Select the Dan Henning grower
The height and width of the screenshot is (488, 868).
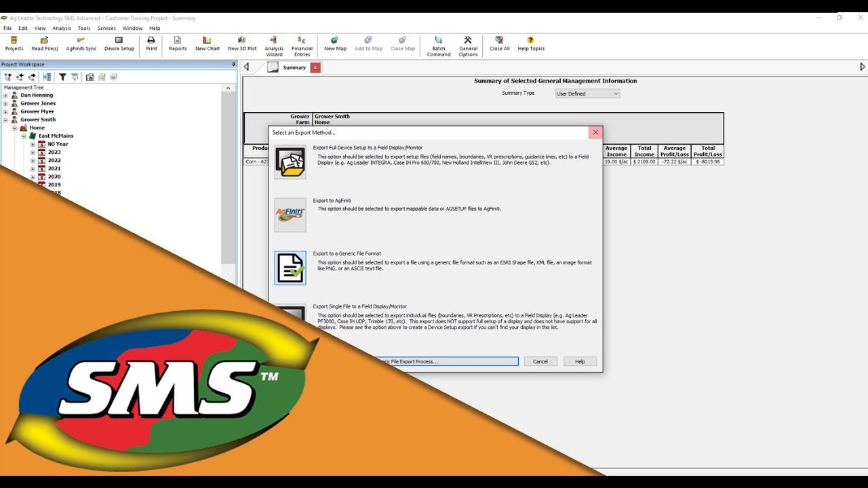37,96
